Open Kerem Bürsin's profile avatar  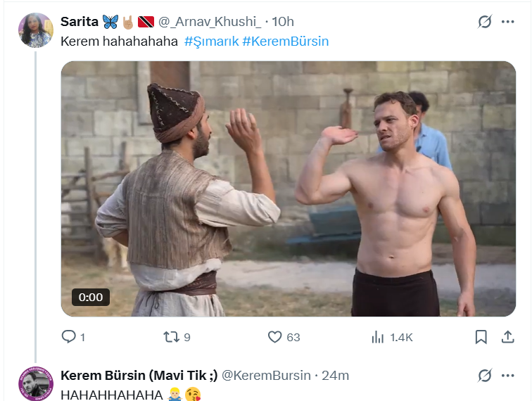click(x=35, y=383)
